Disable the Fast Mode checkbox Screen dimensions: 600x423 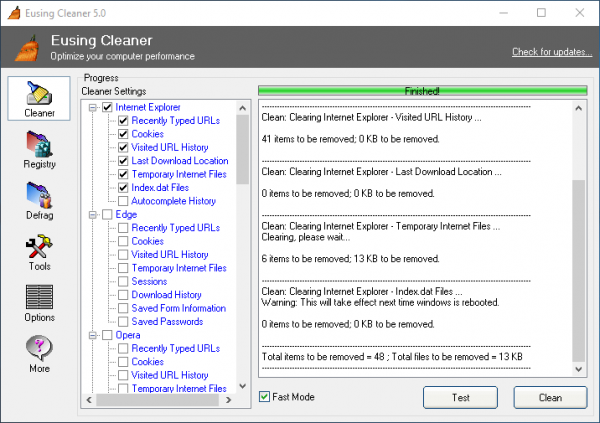[x=264, y=397]
